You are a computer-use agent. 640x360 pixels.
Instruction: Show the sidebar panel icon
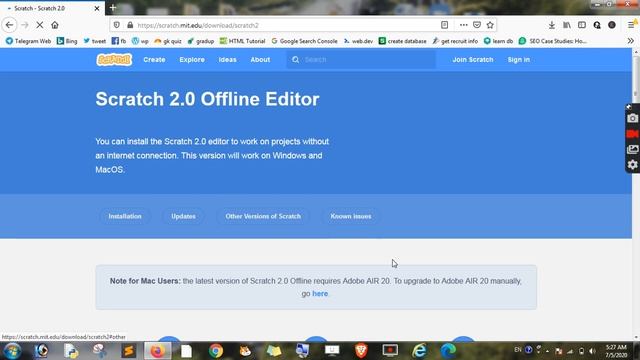[582, 25]
